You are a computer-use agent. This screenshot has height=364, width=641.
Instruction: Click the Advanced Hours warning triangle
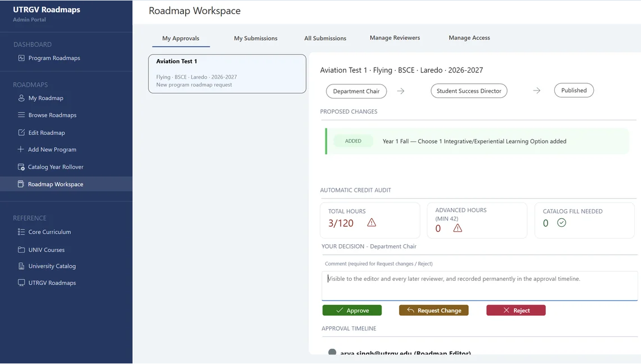pos(458,228)
